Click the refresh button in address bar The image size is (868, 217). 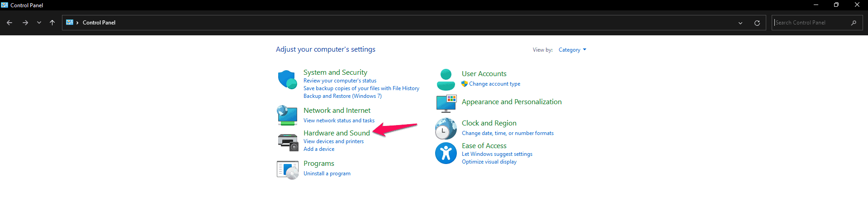757,23
